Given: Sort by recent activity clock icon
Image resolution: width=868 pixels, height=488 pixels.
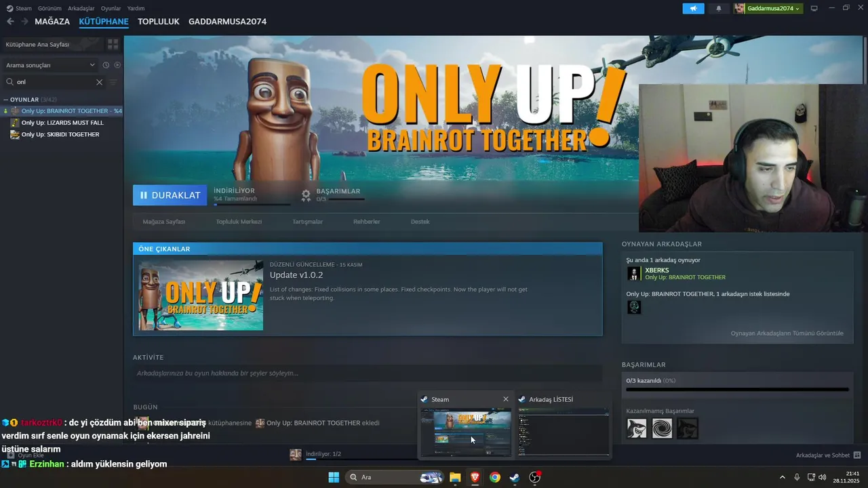Looking at the screenshot, I should click(106, 65).
